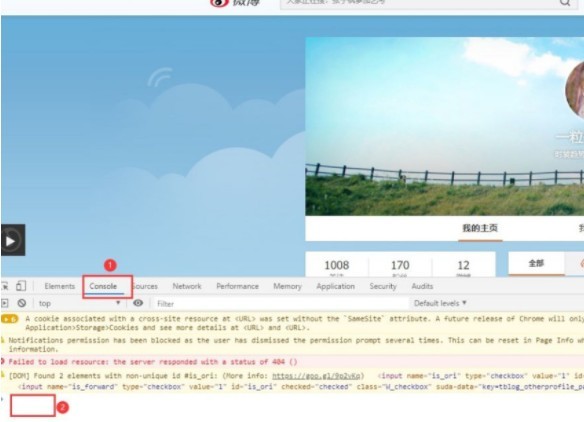Click the 我的主页 profile tab
Image resolution: width=584 pixels, height=422 pixels.
point(480,228)
